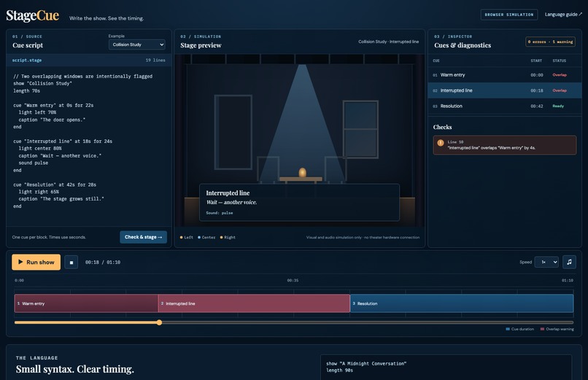The width and height of the screenshot is (588, 380).
Task: Click the 00:42 start time cell
Action: pyautogui.click(x=537, y=106)
